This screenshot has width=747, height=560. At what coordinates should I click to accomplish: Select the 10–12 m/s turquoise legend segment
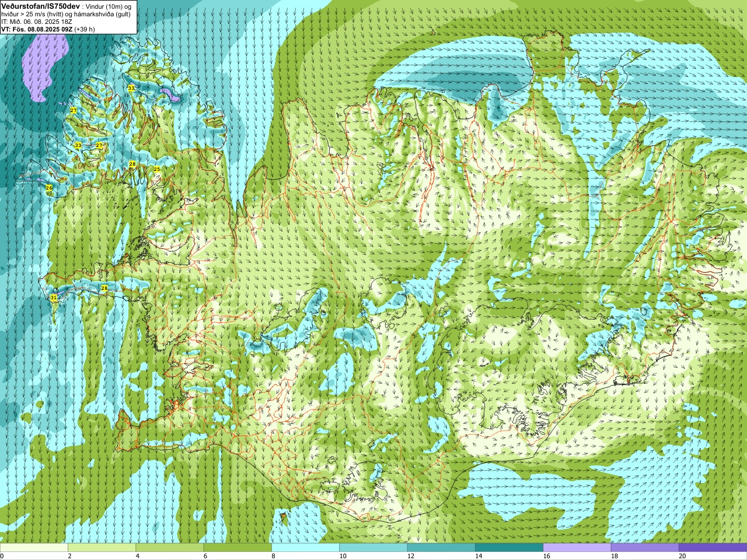point(373,548)
